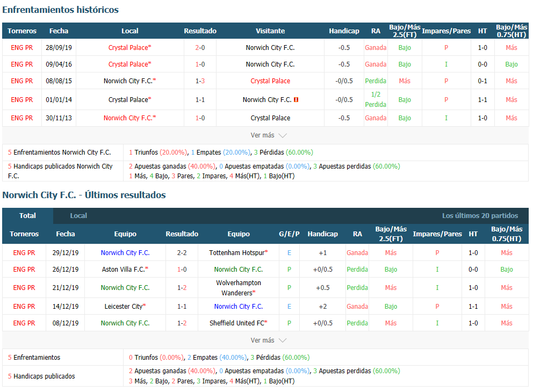Click Norwich City F.C. - Últimos resultados heading
This screenshot has width=533, height=392.
[84, 195]
